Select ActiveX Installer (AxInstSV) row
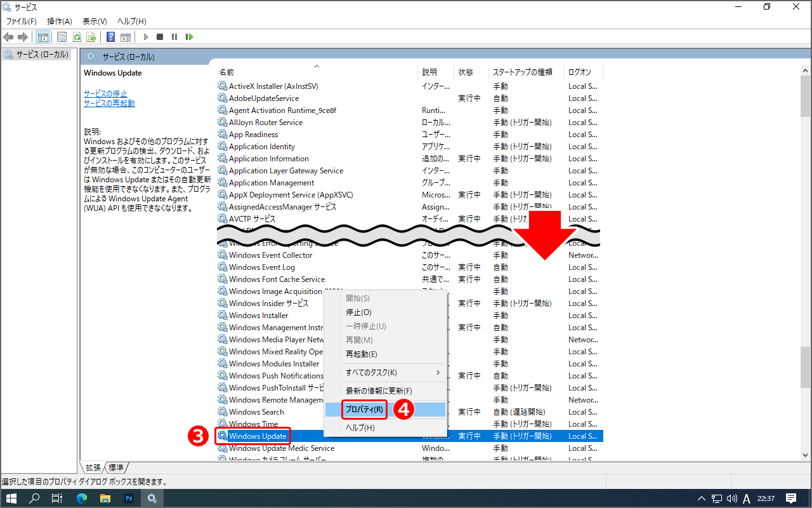812x508 pixels. point(409,86)
